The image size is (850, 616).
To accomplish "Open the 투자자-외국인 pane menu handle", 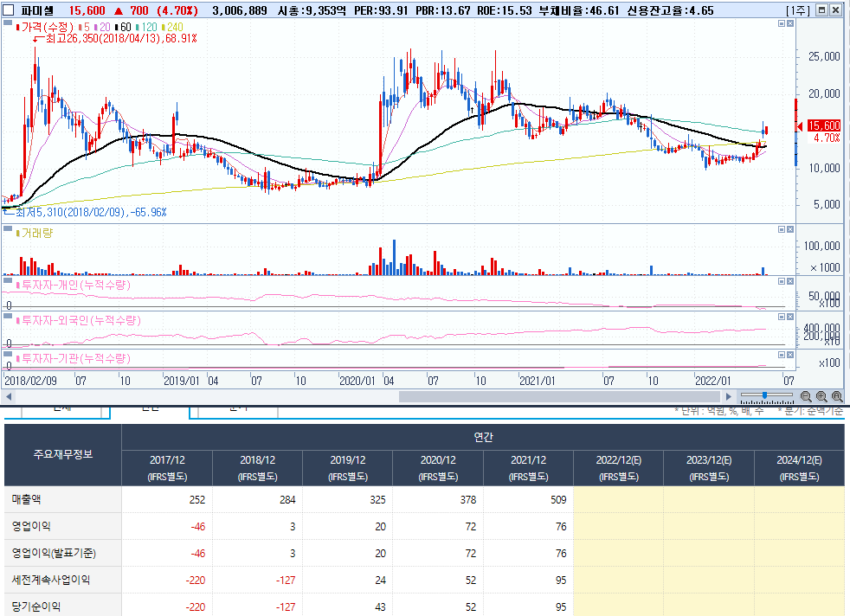I will point(8,316).
